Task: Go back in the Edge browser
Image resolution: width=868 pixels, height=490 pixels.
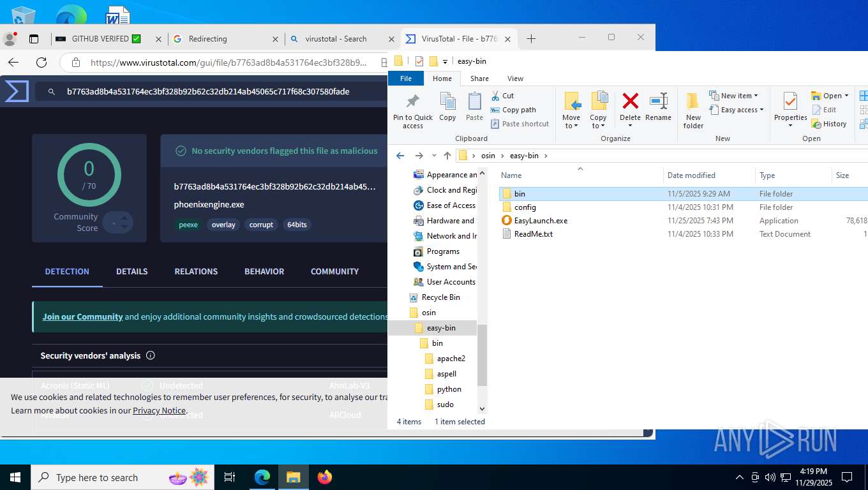Action: point(13,63)
